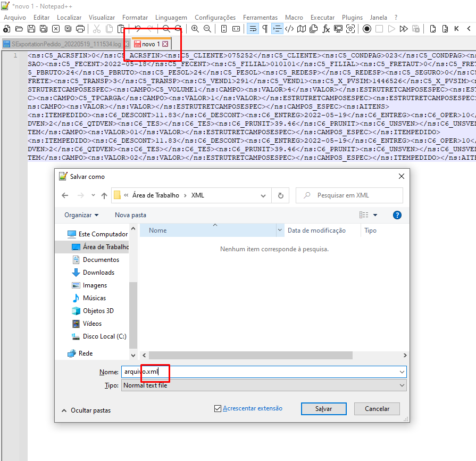Click the New file toolbar icon
Screen dimensions: 476x461
(7, 29)
